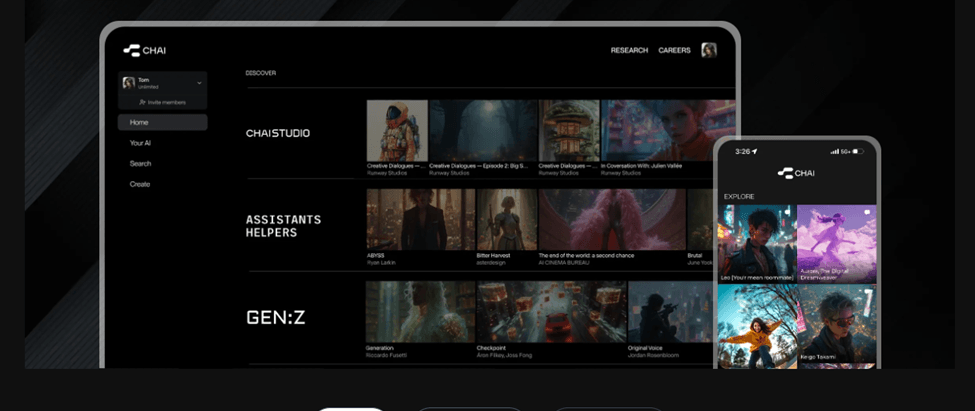Click the CHAI logo in tablet header

[144, 50]
